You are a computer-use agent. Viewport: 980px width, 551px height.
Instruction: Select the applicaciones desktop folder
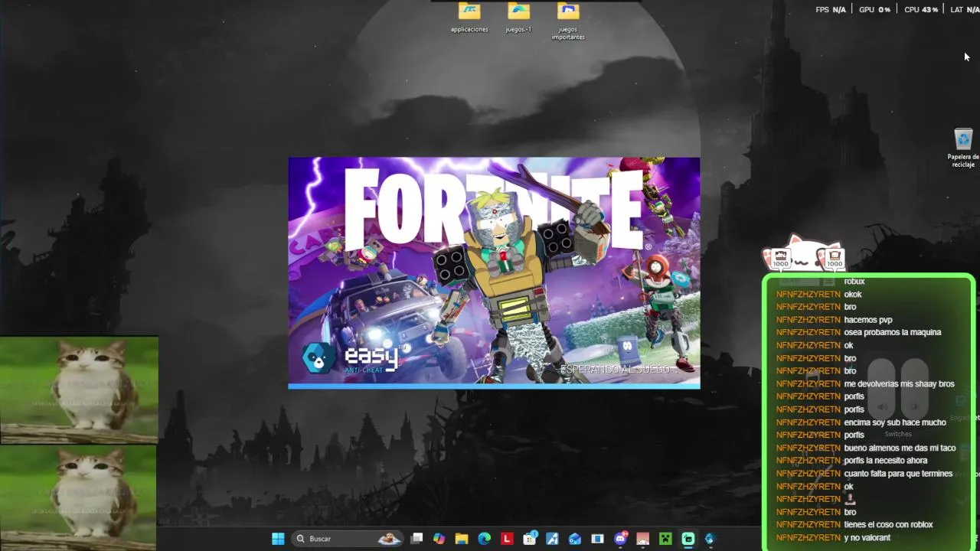(469, 18)
